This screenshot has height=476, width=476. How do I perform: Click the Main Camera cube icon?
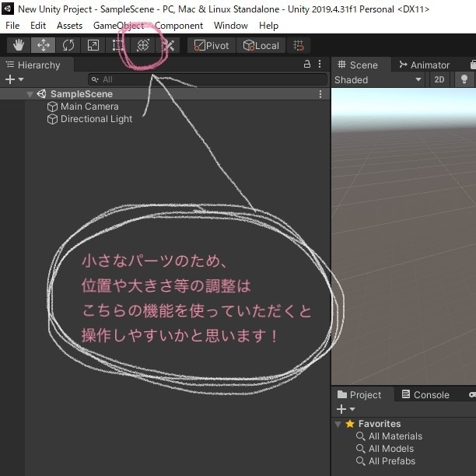(52, 107)
